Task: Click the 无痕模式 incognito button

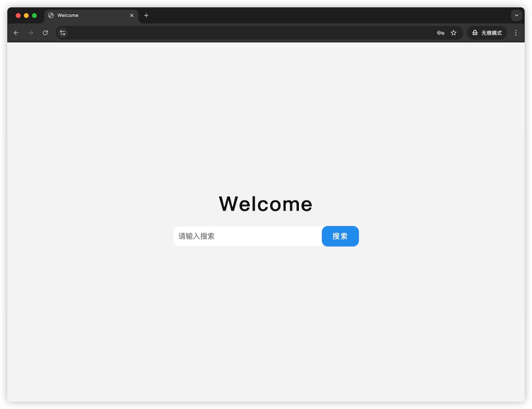Action: (487, 33)
